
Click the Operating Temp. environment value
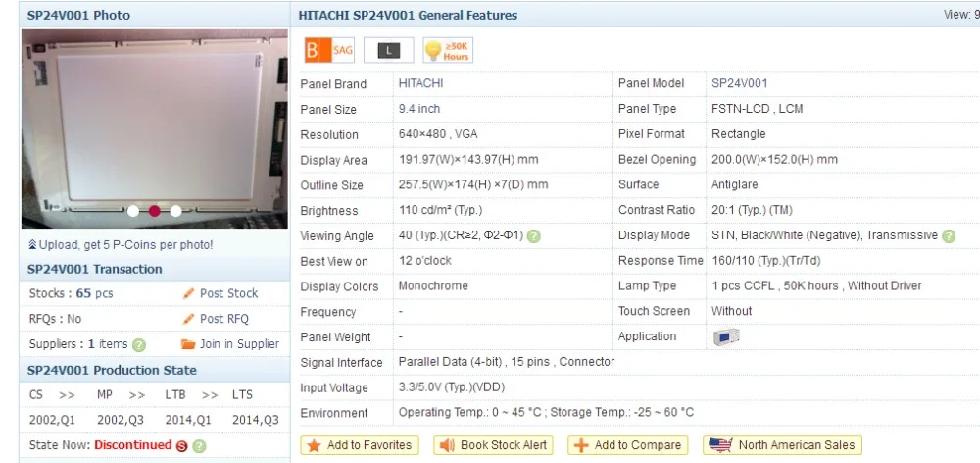[546, 412]
